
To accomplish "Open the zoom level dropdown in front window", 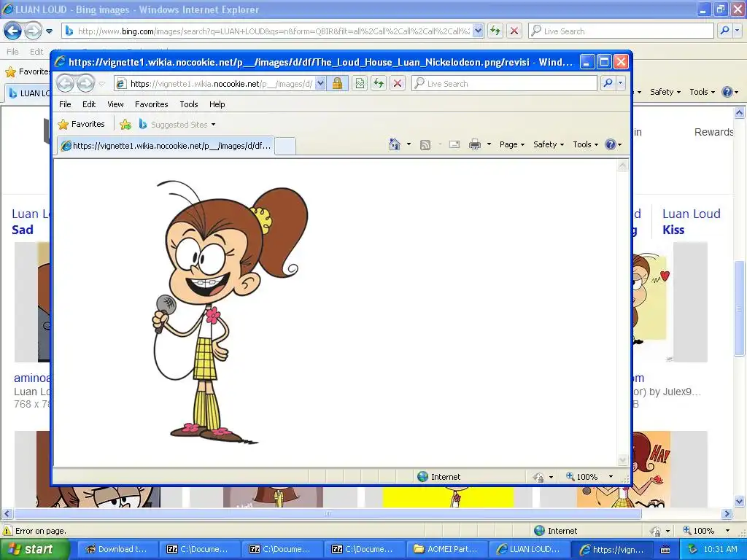I will pos(611,477).
